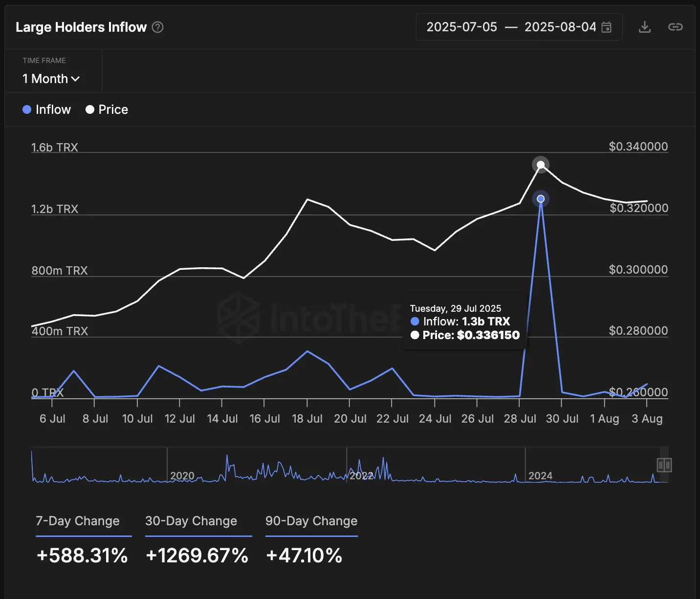Click the highlighted 29 Jul inflow data point

pos(540,198)
